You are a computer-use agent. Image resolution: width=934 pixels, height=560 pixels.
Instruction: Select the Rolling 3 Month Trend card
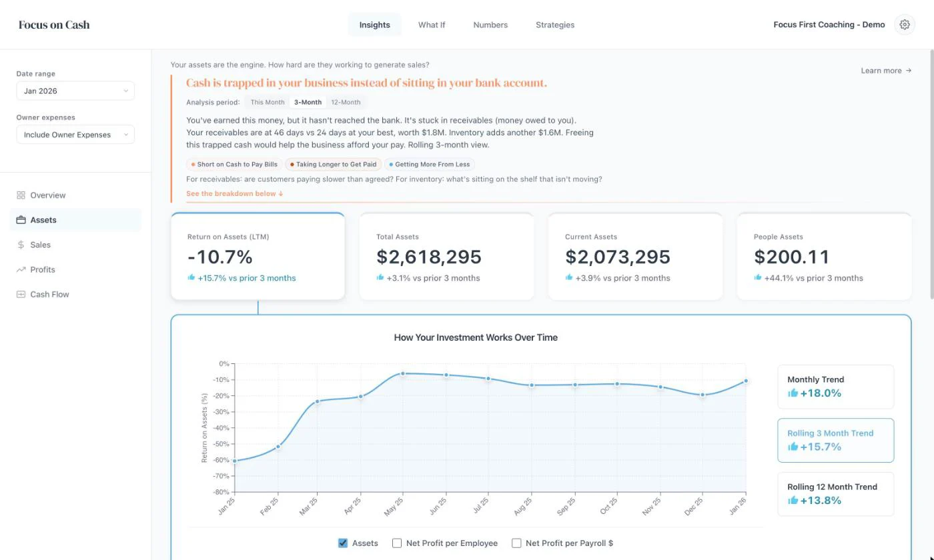pyautogui.click(x=835, y=440)
